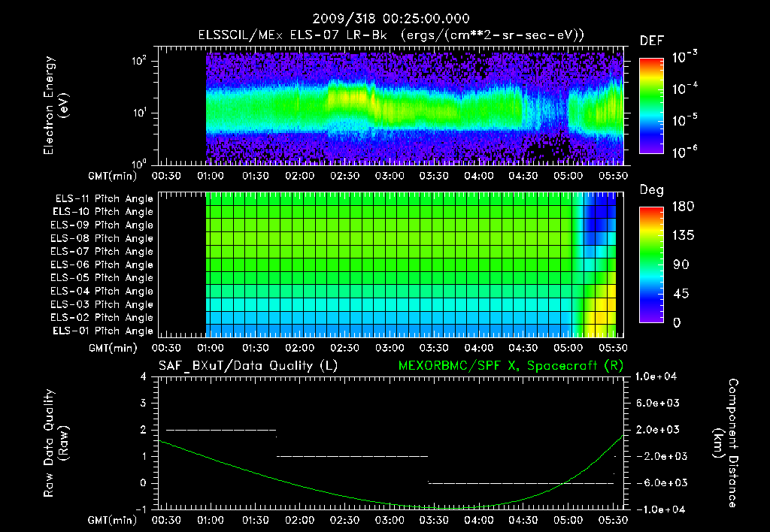
Task: Click the Deg pitch angle color bar
Action: point(651,264)
